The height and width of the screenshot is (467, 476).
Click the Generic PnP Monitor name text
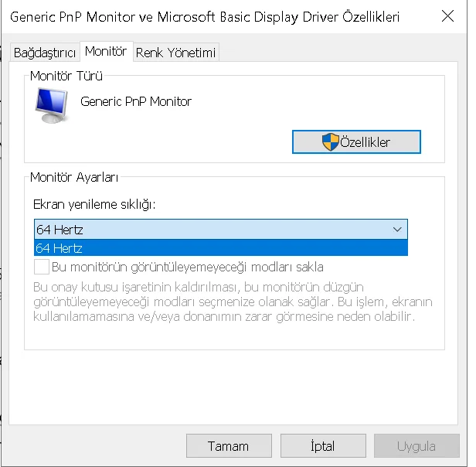coord(136,101)
